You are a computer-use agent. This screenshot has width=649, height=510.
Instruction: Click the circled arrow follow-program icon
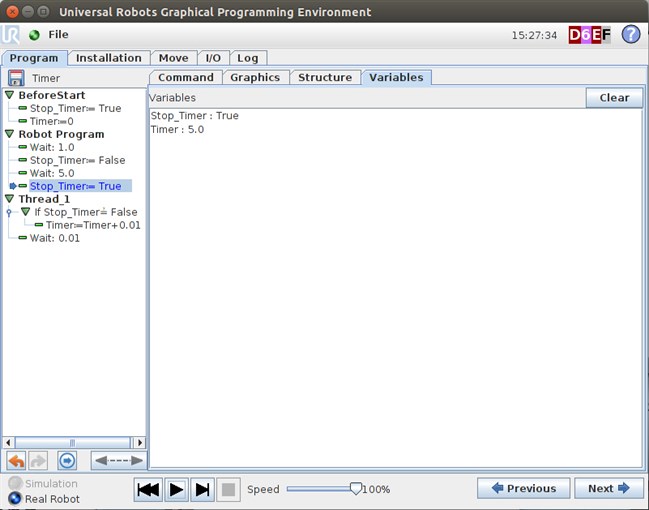point(67,460)
